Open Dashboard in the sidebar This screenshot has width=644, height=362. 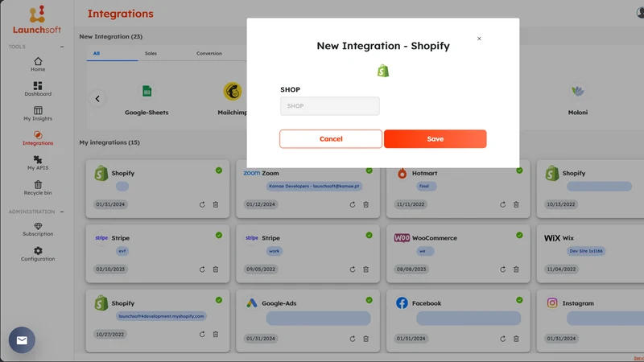pos(38,89)
